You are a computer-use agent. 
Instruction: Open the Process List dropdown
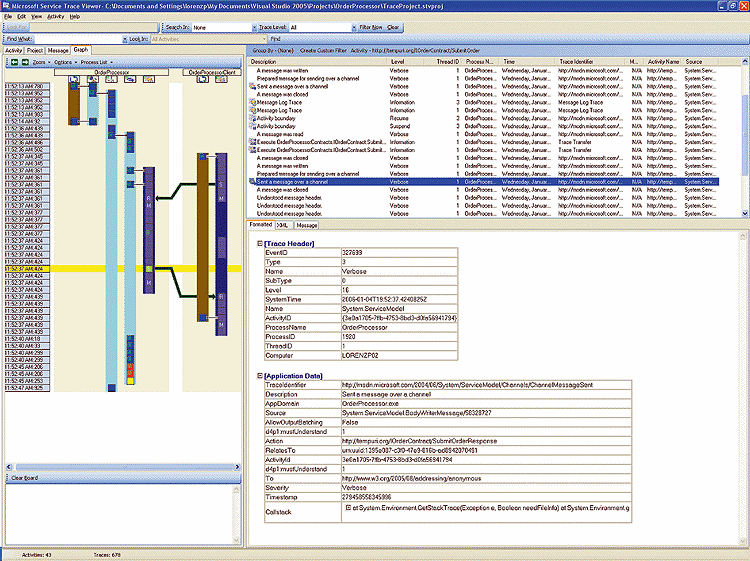point(97,62)
